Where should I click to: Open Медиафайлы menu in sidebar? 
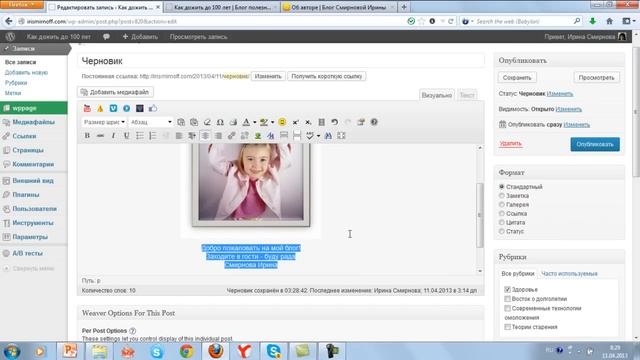33,122
